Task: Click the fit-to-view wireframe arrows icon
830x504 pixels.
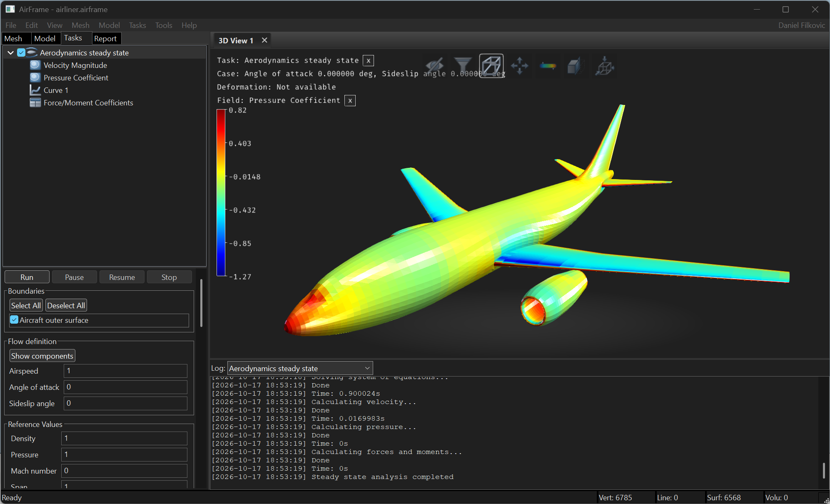Action: pos(605,66)
